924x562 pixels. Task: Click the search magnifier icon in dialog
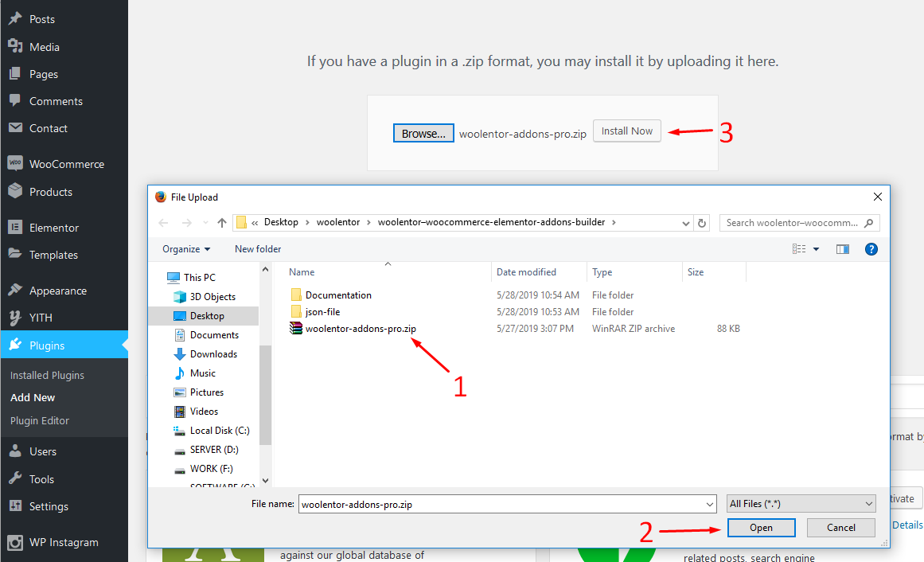tap(868, 223)
